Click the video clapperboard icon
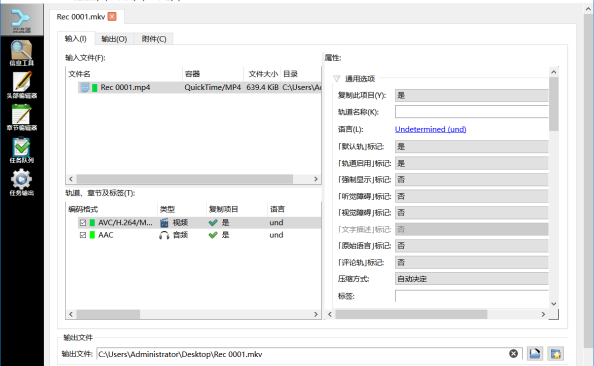594x366 pixels. click(164, 222)
